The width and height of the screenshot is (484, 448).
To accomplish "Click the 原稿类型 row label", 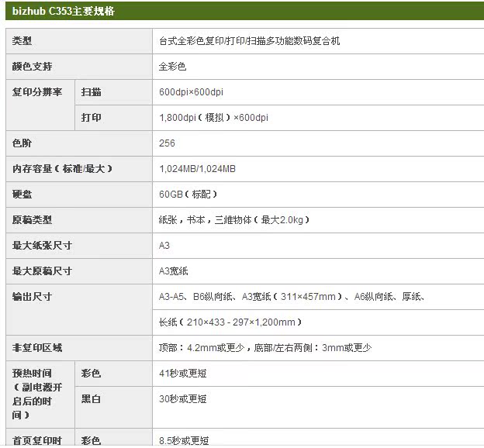I will (x=33, y=220).
